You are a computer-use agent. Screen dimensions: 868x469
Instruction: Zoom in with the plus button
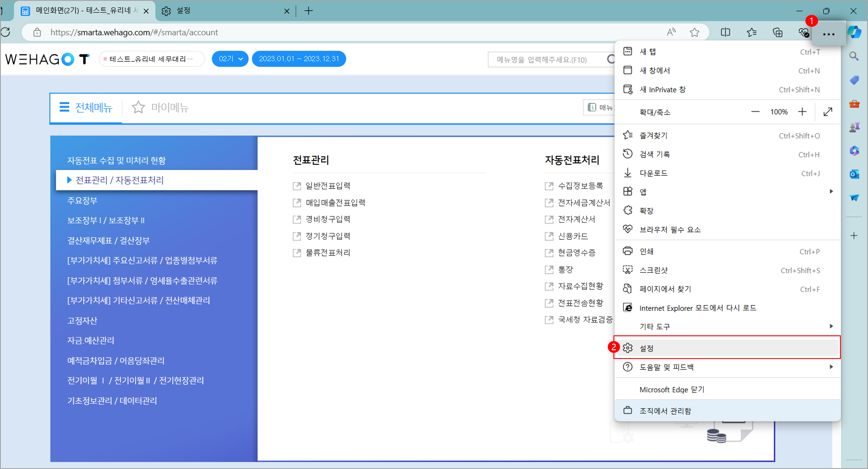(x=802, y=112)
